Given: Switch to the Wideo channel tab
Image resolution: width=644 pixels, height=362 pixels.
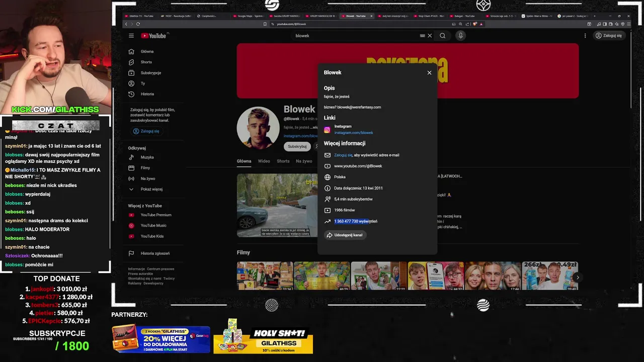Looking at the screenshot, I should pyautogui.click(x=264, y=161).
